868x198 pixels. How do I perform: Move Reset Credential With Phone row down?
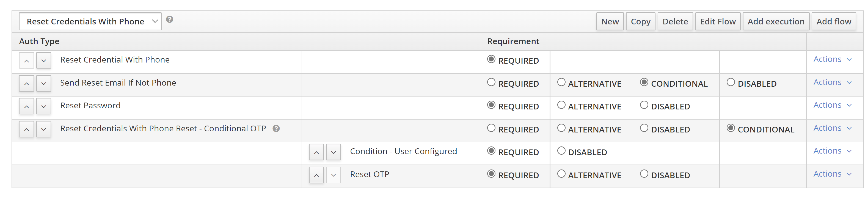tap(43, 61)
